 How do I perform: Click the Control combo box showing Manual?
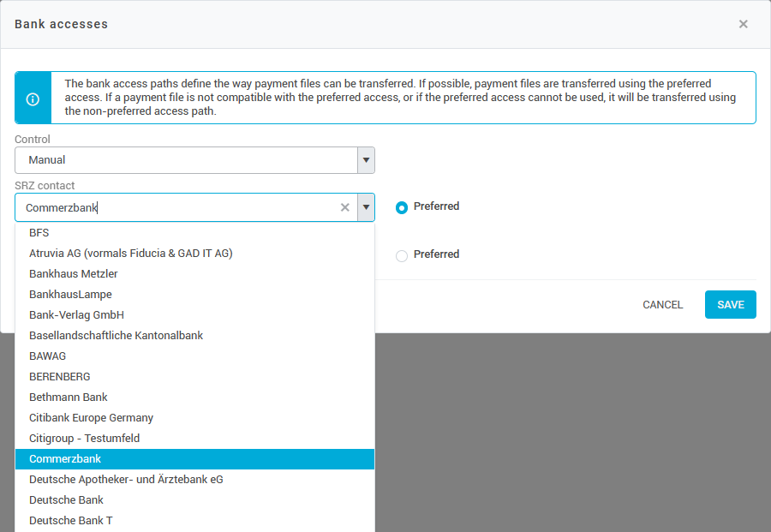[186, 160]
